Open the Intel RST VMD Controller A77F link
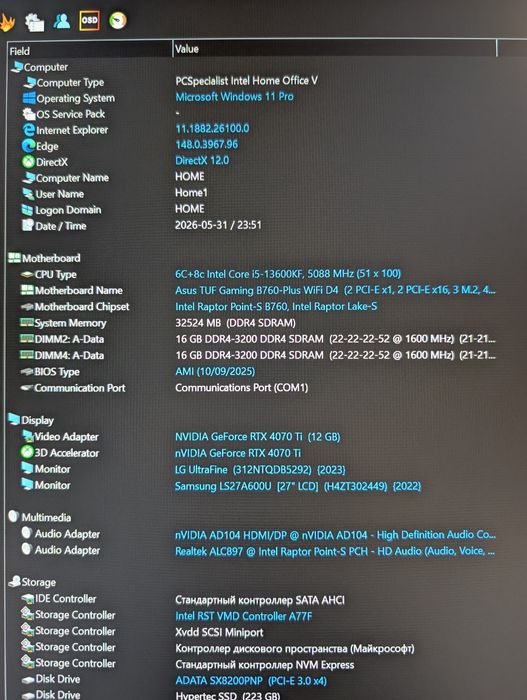The image size is (527, 700). pos(244,616)
